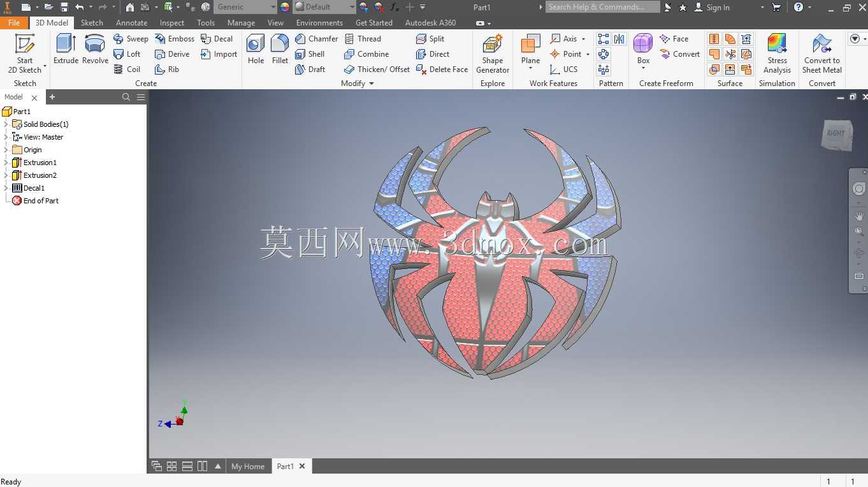Image resolution: width=868 pixels, height=487 pixels.
Task: Apply a Chamfer
Action: [x=317, y=39]
